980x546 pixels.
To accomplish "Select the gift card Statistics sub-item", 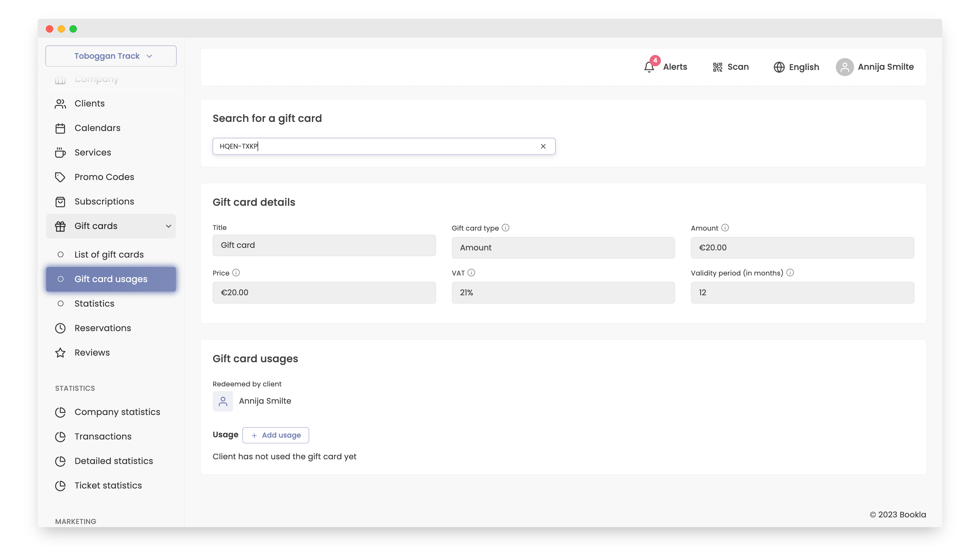I will click(94, 303).
